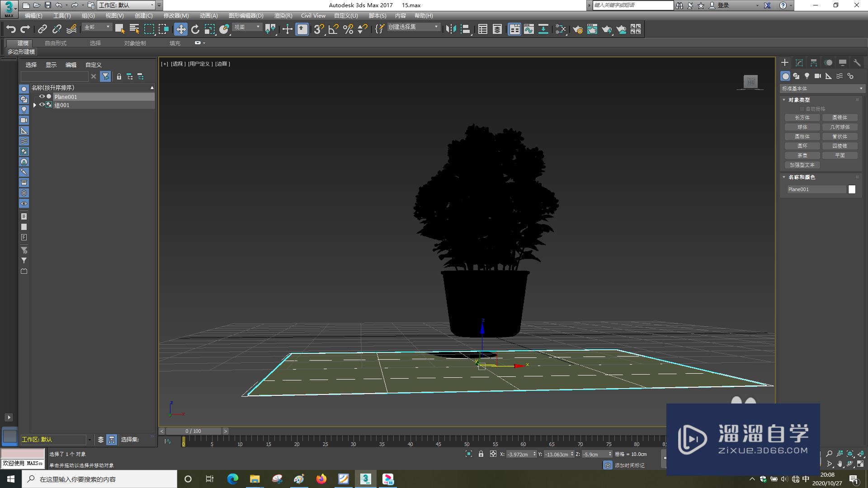Screen dimensions: 868x488
Task: Expand 组001 tree item
Action: (x=34, y=105)
